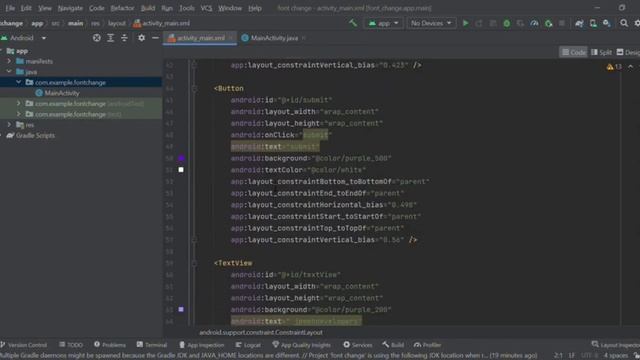
Task: Click the warnings indicator showing 13
Action: (x=614, y=67)
